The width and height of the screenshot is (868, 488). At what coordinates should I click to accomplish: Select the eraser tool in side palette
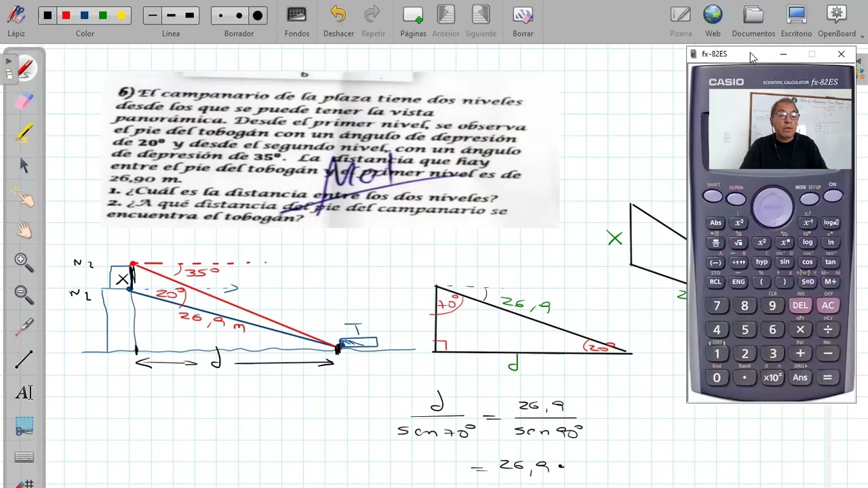[24, 101]
